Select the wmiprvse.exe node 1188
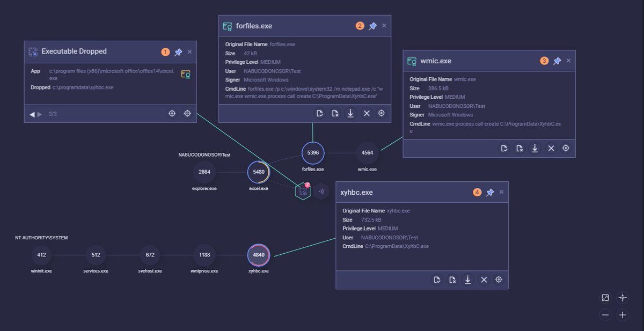The height and width of the screenshot is (331, 644). click(x=204, y=255)
